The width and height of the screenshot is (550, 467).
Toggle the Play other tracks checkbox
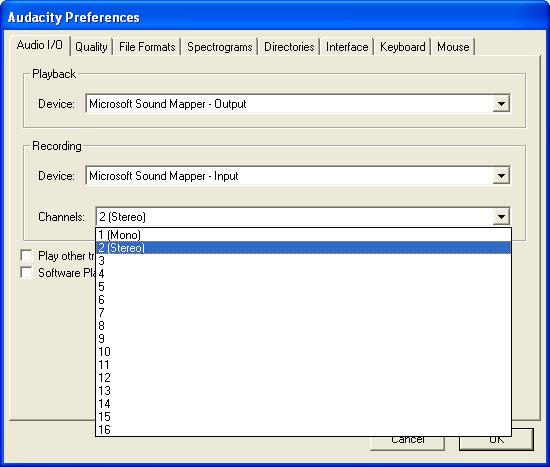click(27, 255)
